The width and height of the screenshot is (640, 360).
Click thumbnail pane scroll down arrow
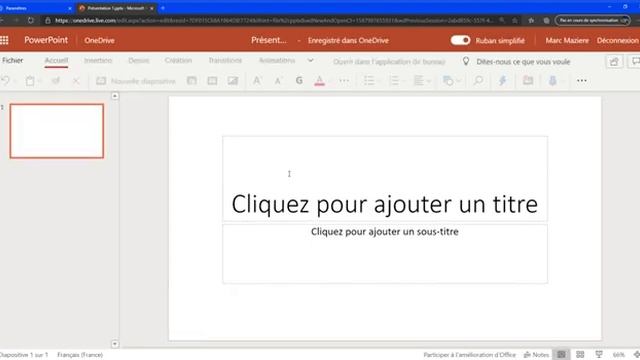click(115, 344)
